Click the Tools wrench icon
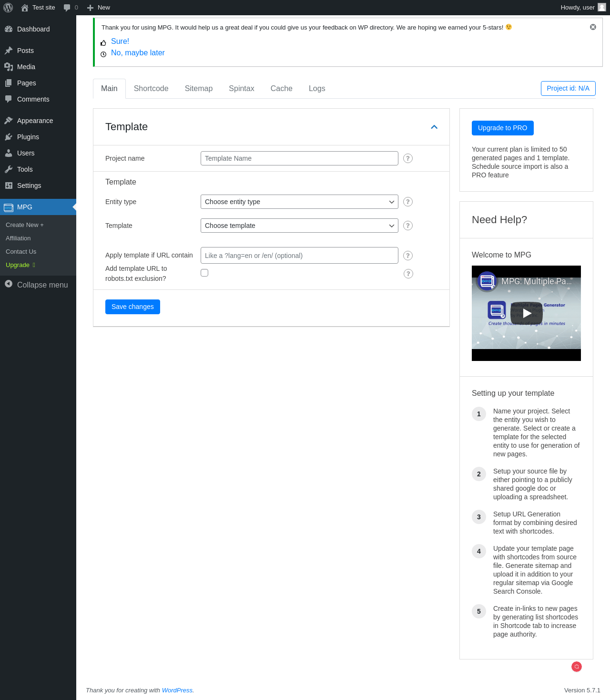Viewport: 610px width, 700px height. click(9, 169)
